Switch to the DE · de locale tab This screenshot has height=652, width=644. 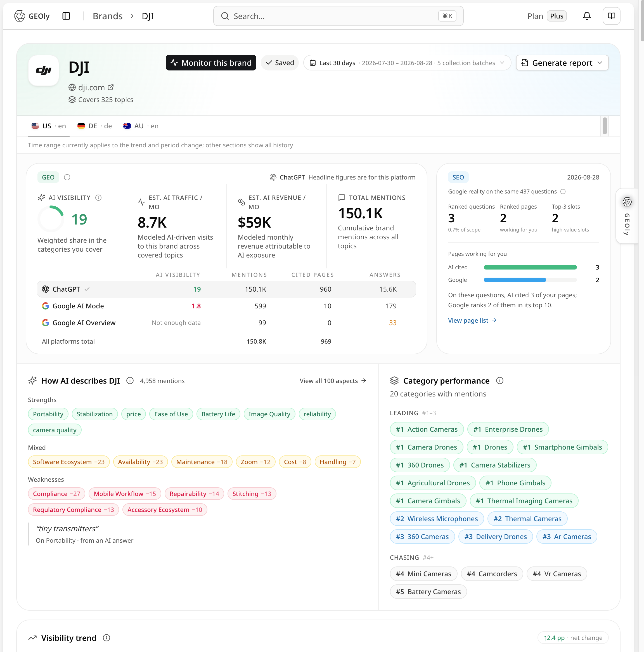(94, 126)
